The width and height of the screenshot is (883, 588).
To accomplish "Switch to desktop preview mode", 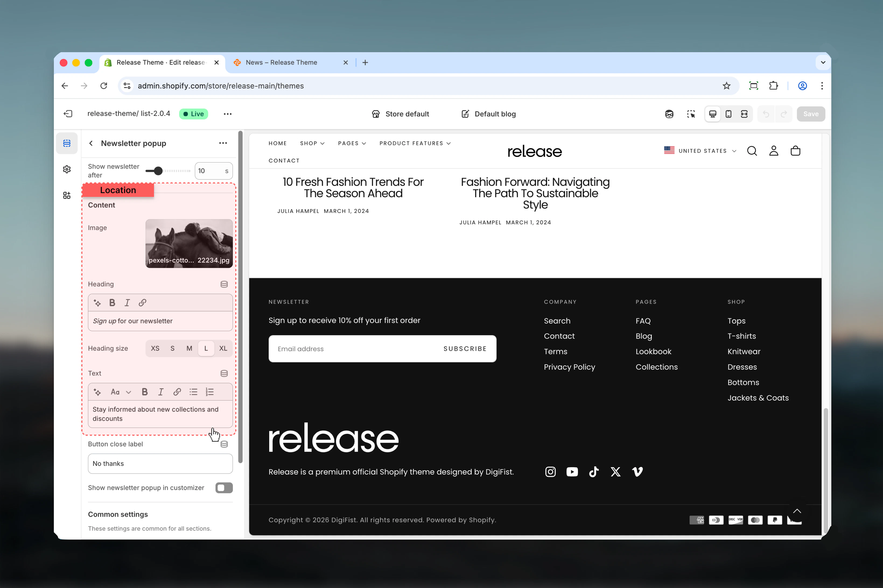I will [x=712, y=114].
